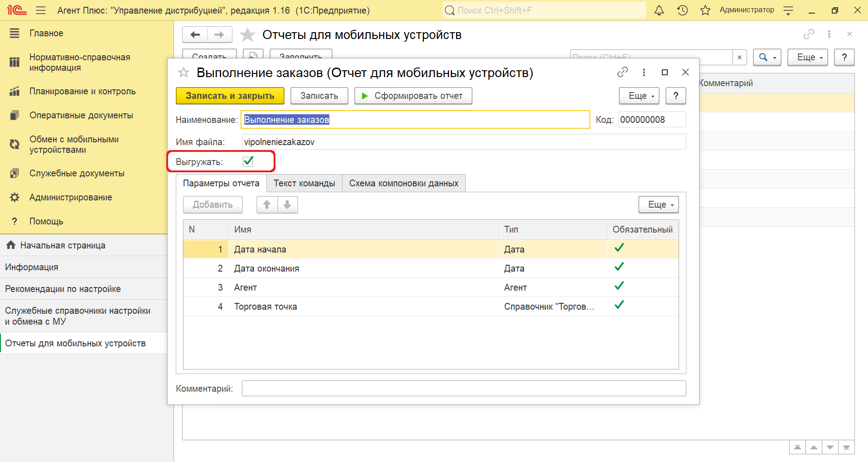Open the search magnifier dropdown
868x462 pixels.
[767, 57]
